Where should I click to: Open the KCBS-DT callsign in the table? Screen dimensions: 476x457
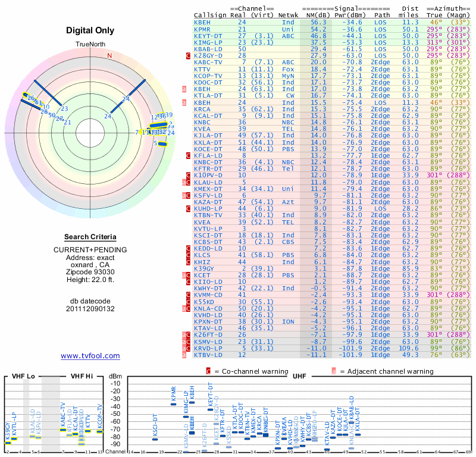point(208,242)
